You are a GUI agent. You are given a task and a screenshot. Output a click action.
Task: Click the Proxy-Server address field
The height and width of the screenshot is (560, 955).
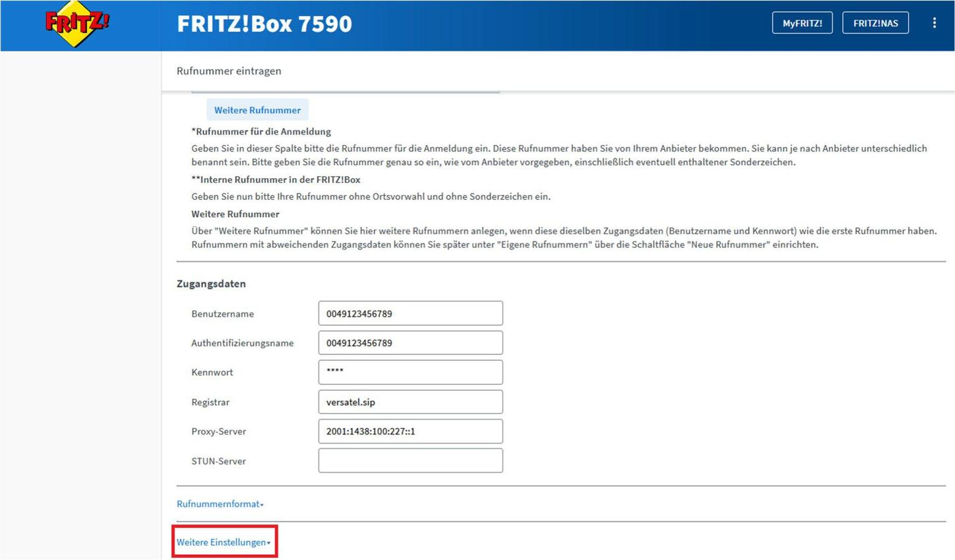410,431
